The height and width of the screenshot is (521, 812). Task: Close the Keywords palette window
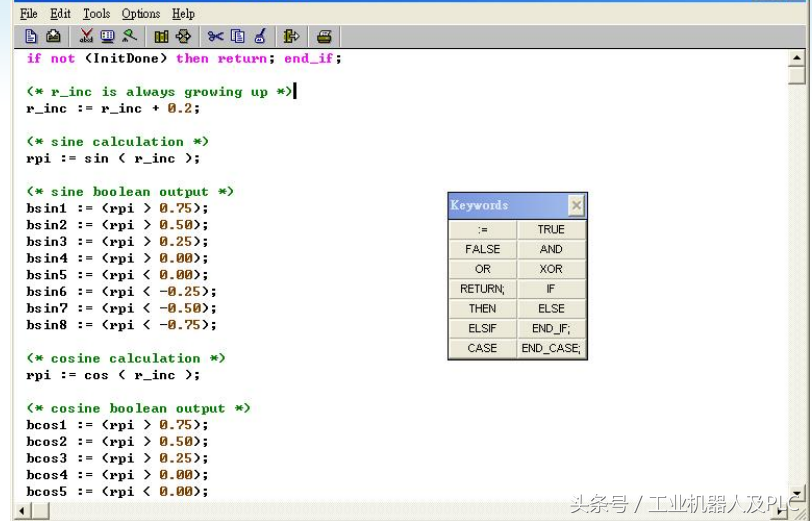[x=576, y=205]
